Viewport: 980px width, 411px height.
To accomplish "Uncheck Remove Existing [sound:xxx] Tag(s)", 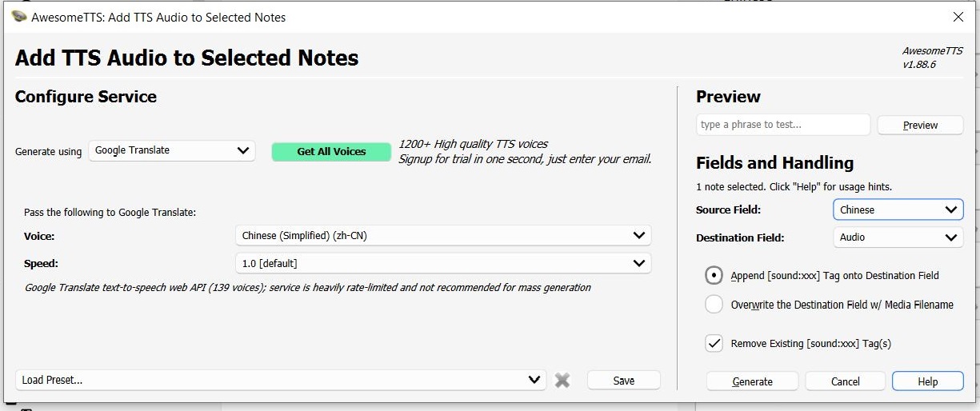I will (x=714, y=343).
